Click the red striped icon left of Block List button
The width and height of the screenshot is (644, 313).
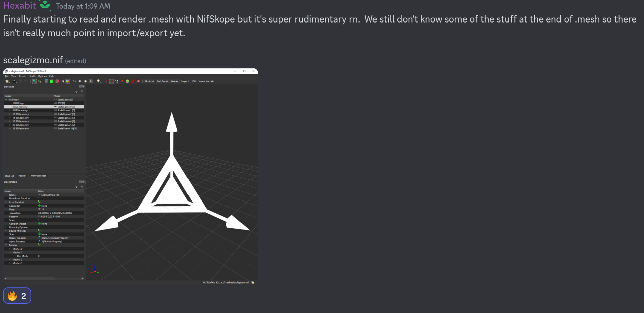[x=138, y=81]
